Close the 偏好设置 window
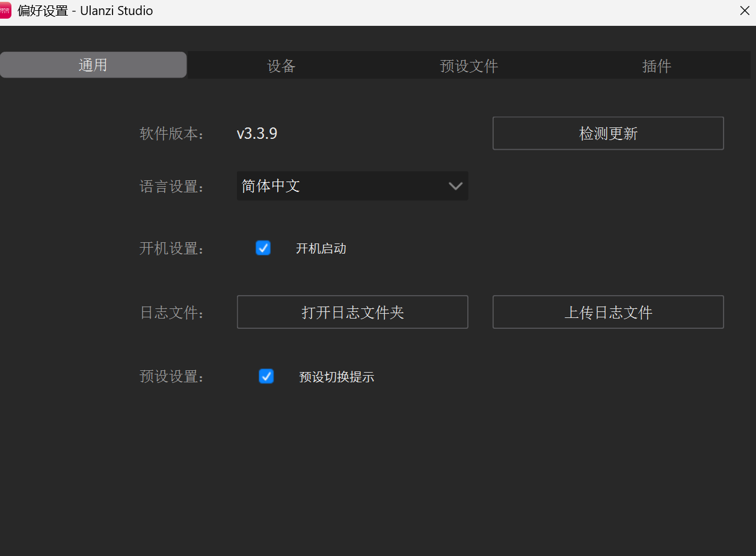 [x=744, y=11]
